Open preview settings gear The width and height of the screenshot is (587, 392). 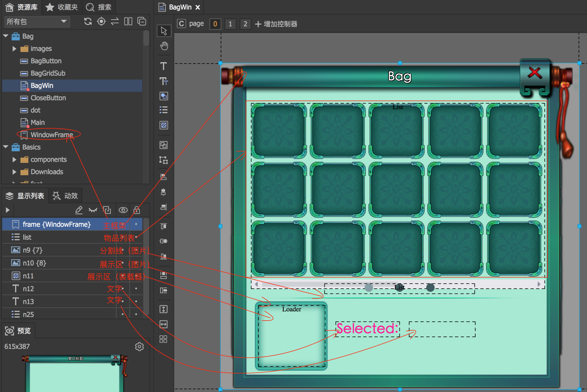(139, 347)
